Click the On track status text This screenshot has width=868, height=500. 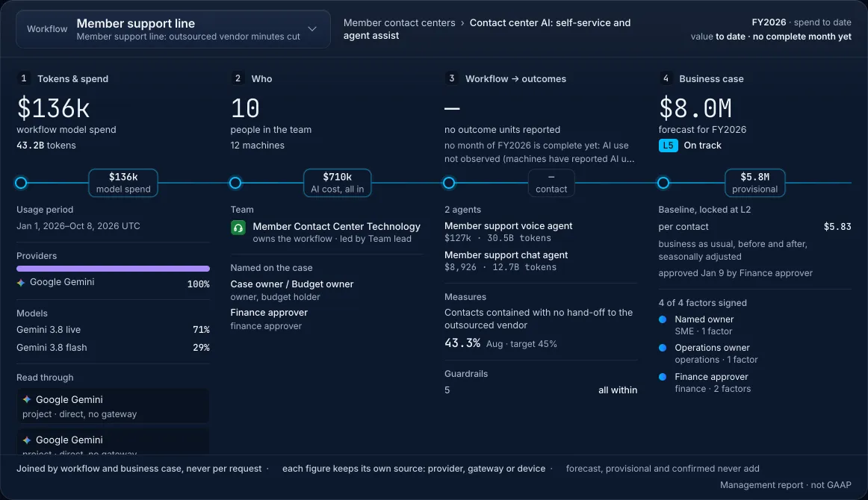tap(702, 146)
